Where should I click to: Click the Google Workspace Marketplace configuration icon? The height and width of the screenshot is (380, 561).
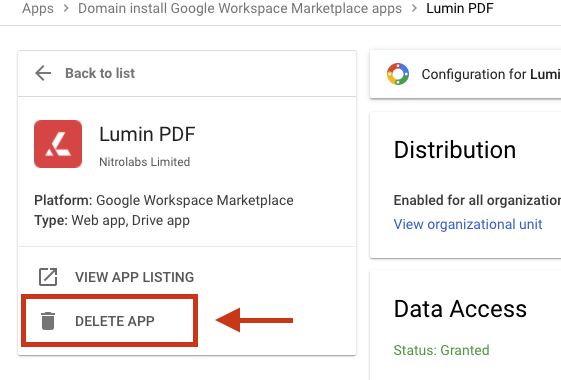coord(398,74)
